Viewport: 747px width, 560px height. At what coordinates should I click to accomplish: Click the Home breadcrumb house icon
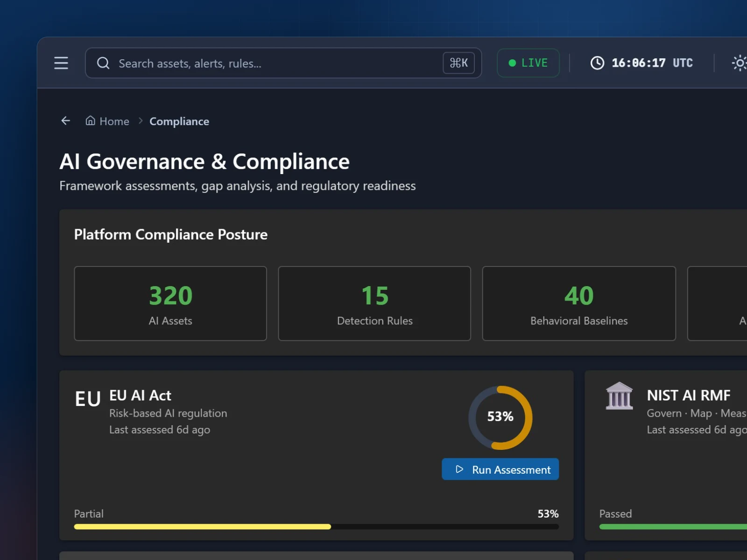(91, 121)
